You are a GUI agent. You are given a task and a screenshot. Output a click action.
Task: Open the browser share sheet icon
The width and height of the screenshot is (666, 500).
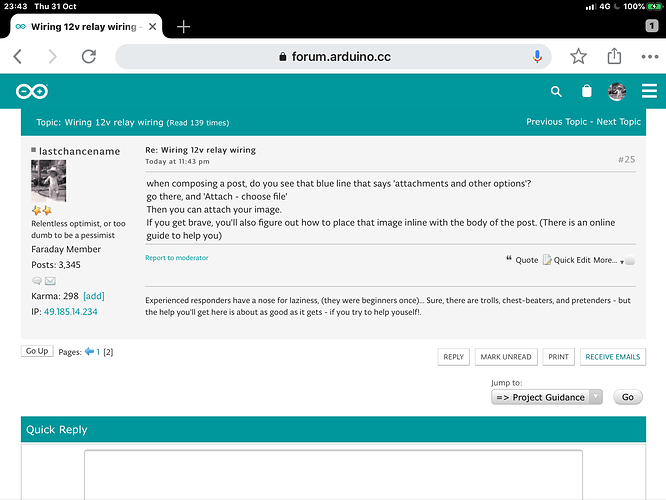614,56
